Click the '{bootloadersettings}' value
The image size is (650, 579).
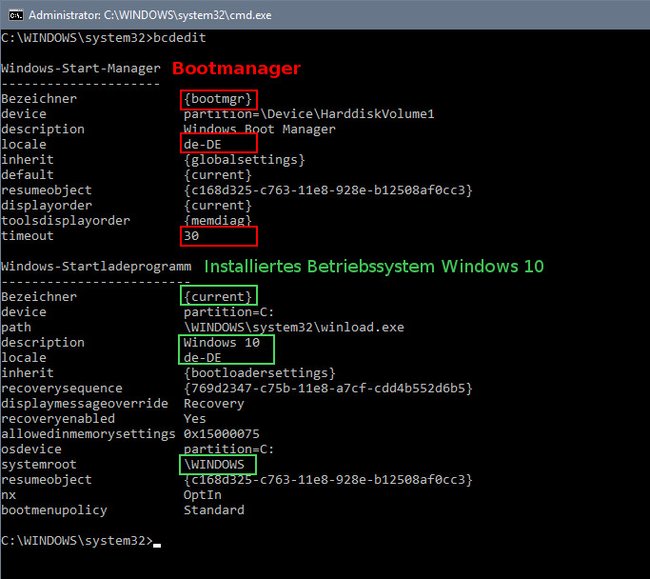pos(260,373)
